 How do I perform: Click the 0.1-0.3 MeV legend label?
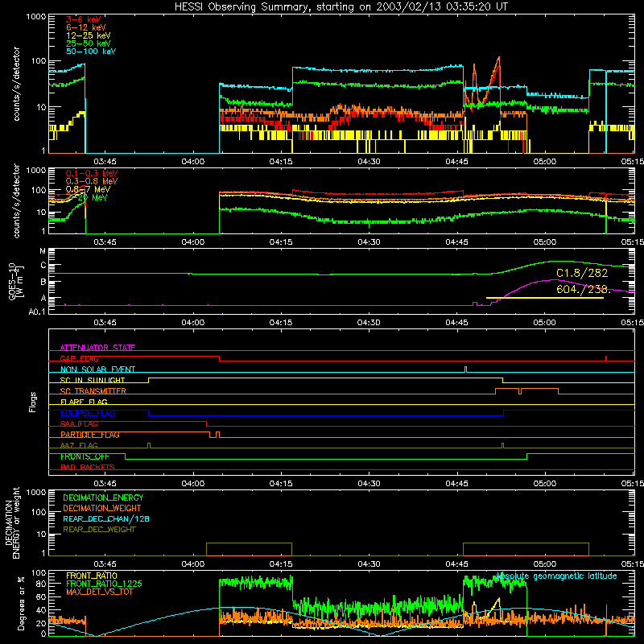click(x=92, y=173)
